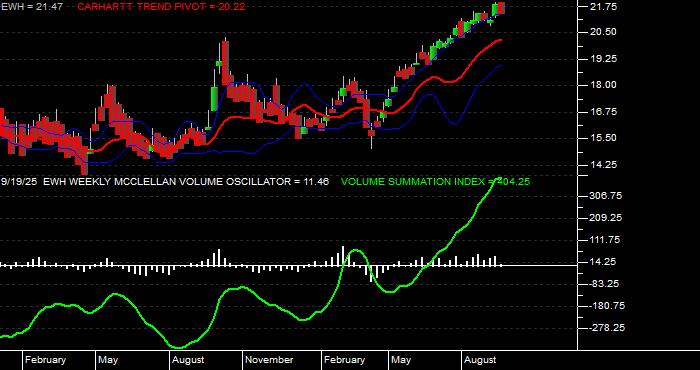Click the second May label on time axis
This screenshot has height=370, width=700.
(x=401, y=360)
